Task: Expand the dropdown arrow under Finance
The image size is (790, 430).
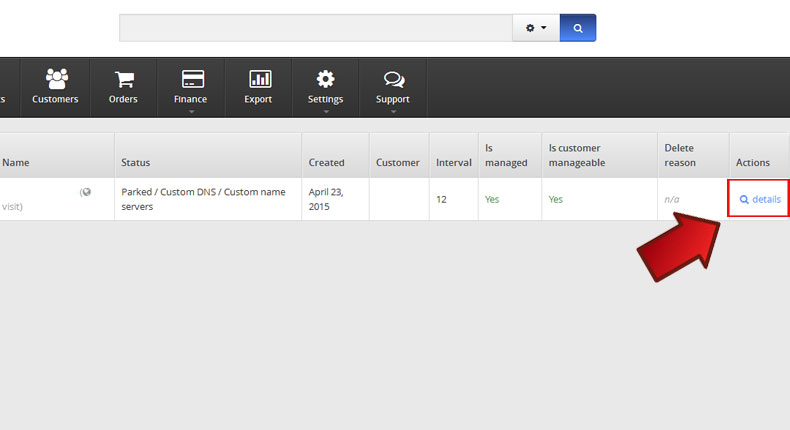Action: [190, 111]
